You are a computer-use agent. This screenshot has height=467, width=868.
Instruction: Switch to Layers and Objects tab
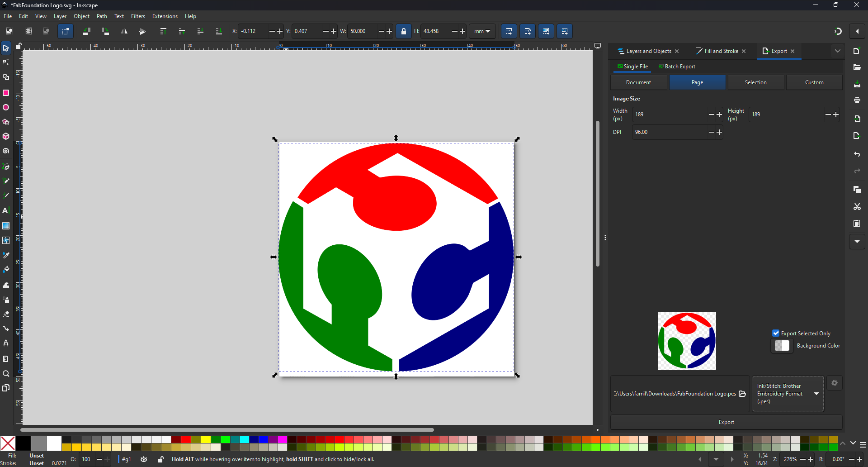(648, 51)
